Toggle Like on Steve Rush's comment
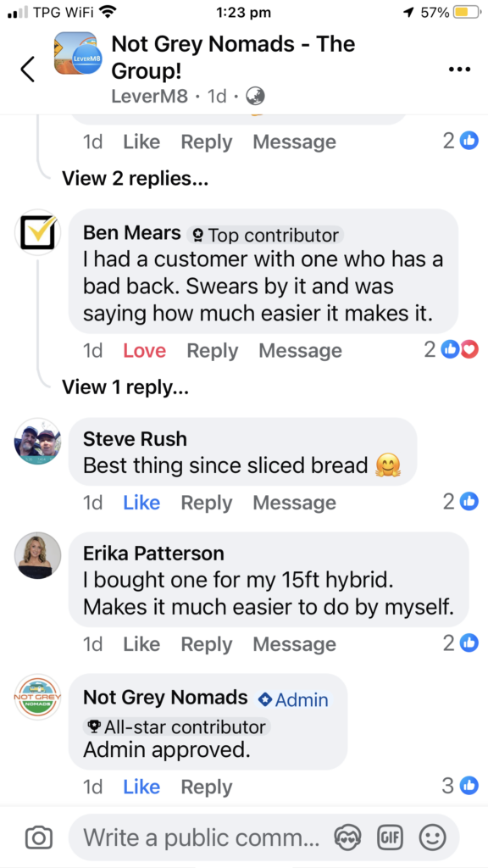The image size is (488, 868). pos(141,502)
